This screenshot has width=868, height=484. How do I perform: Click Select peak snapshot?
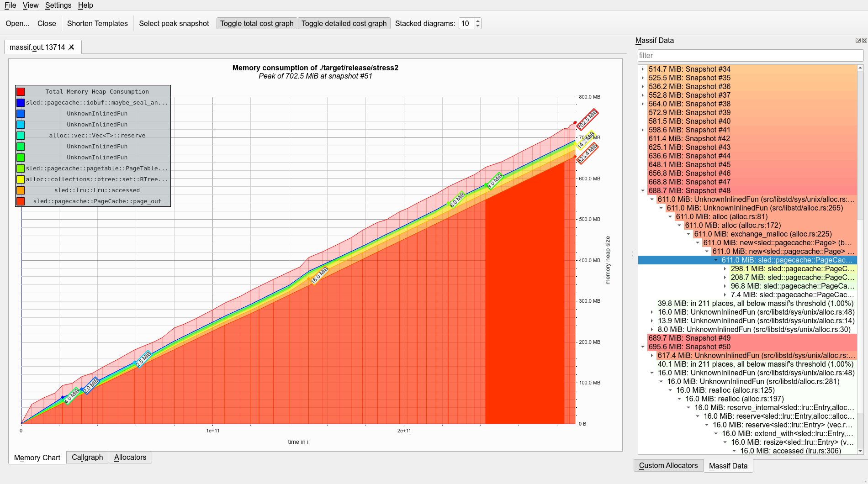pos(174,23)
